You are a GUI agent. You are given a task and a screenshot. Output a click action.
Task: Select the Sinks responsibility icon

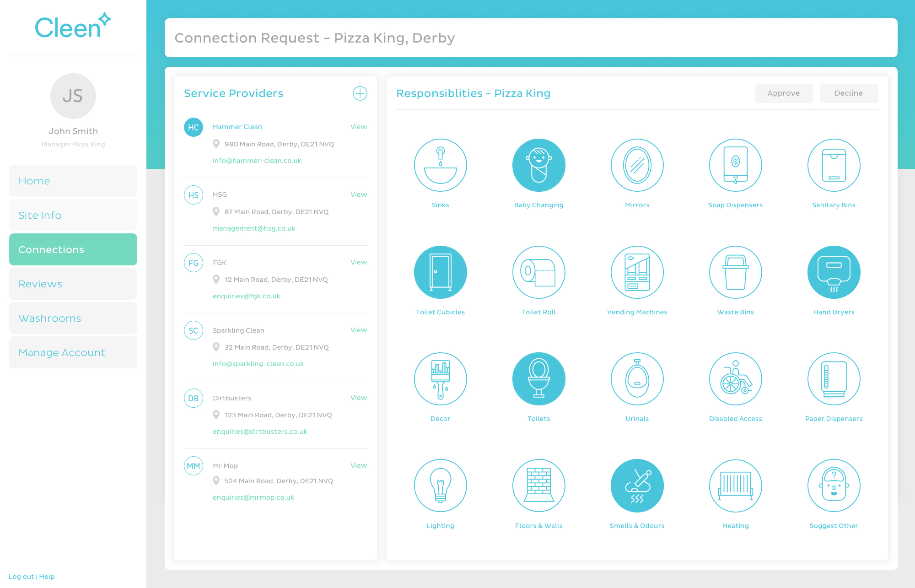(440, 165)
